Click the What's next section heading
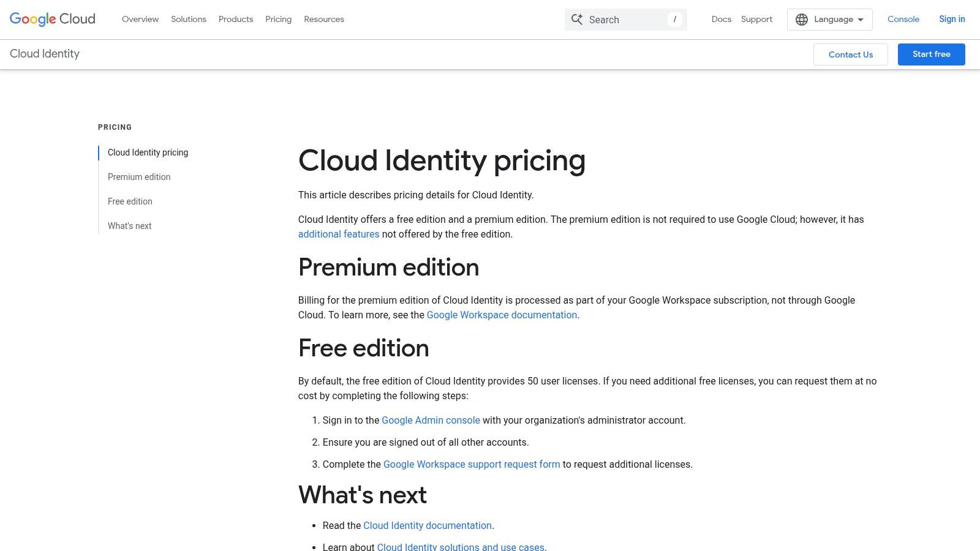 pyautogui.click(x=362, y=495)
